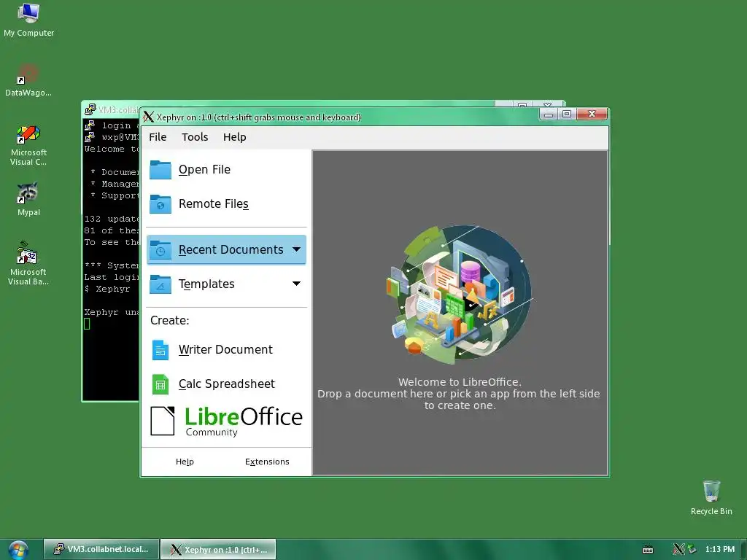Maximize the Xephyr window

pyautogui.click(x=567, y=114)
